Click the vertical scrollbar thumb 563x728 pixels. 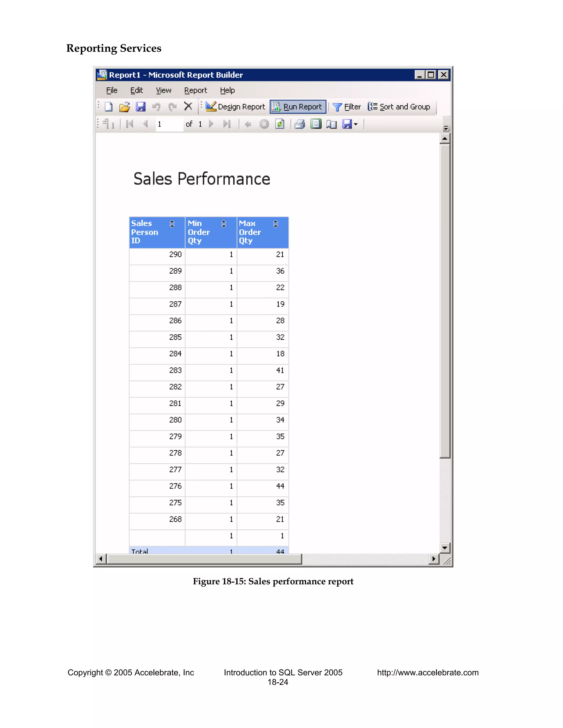pos(445,301)
